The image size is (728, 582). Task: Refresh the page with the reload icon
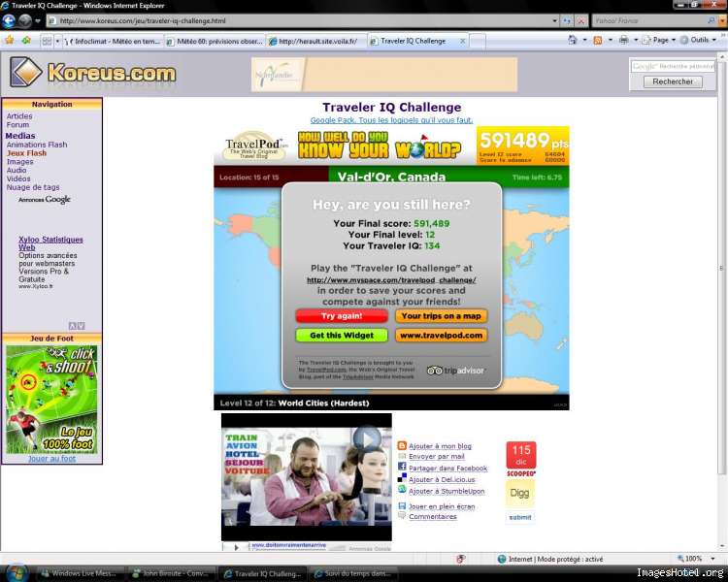[567, 21]
